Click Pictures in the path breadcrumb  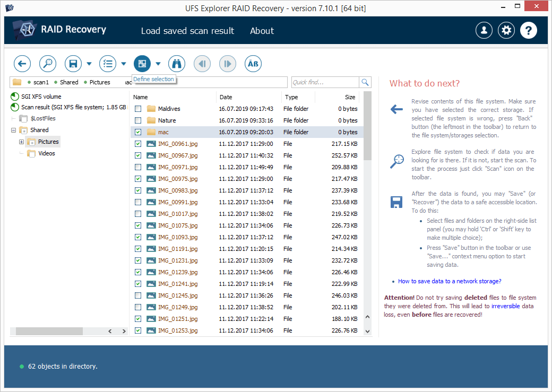[100, 82]
